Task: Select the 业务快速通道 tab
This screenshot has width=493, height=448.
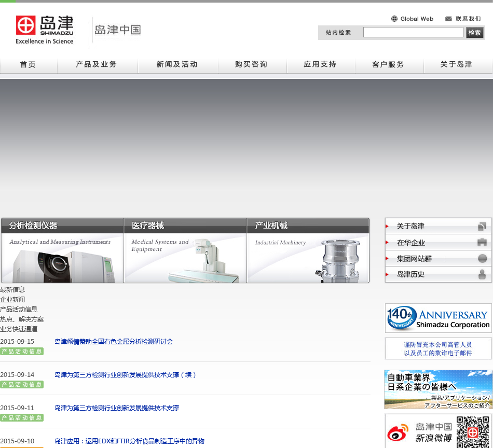Action: [x=19, y=329]
